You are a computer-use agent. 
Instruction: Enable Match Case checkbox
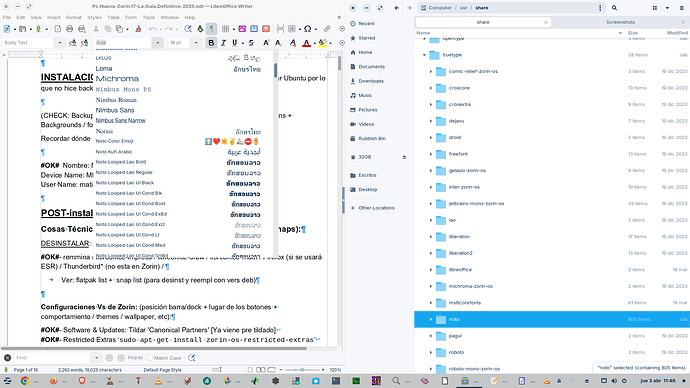[x=150, y=358]
